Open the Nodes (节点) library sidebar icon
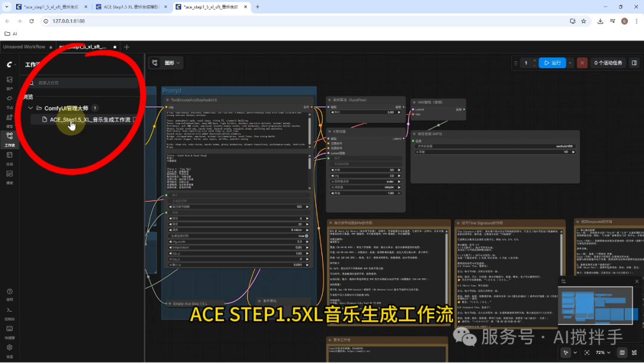Image resolution: width=644 pixels, height=363 pixels. [x=10, y=101]
